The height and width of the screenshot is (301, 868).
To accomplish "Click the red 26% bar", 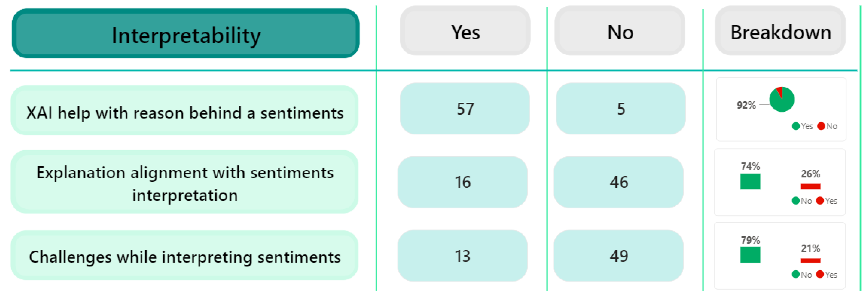I will pyautogui.click(x=810, y=186).
